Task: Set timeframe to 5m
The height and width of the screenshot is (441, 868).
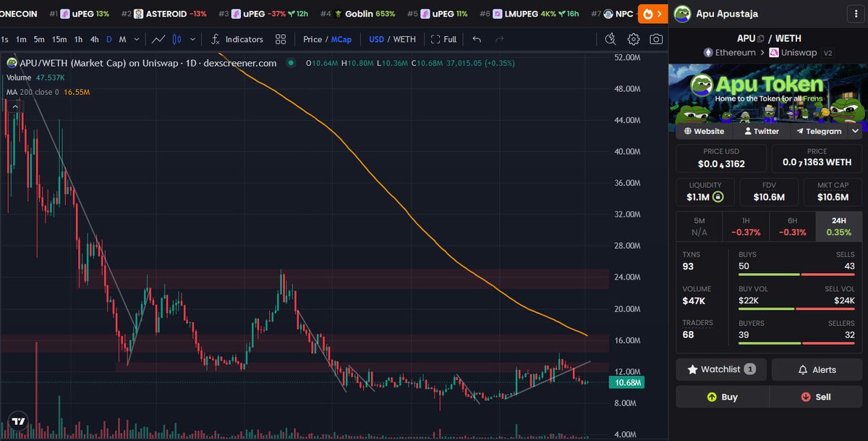Action: (39, 39)
